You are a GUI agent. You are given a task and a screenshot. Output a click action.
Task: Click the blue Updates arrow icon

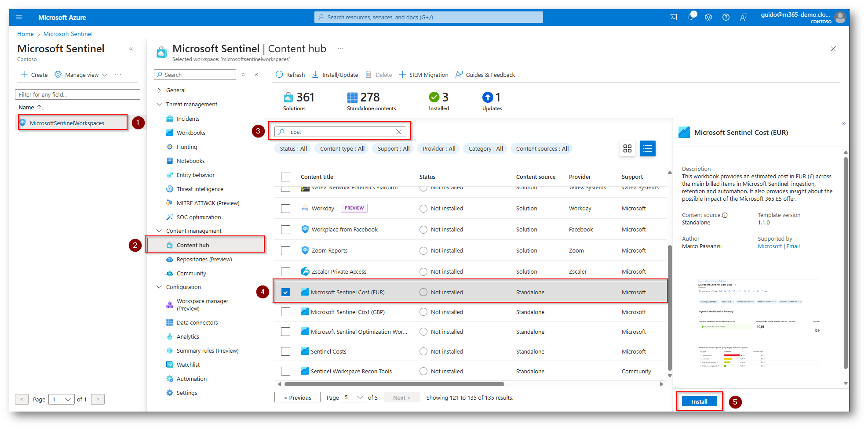pos(488,97)
